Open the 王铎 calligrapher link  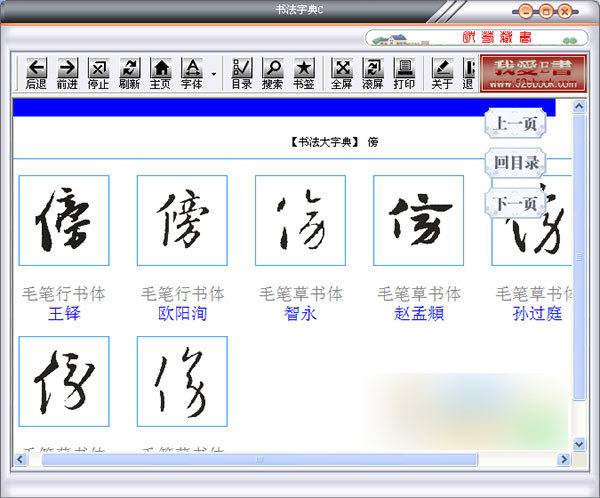click(64, 314)
